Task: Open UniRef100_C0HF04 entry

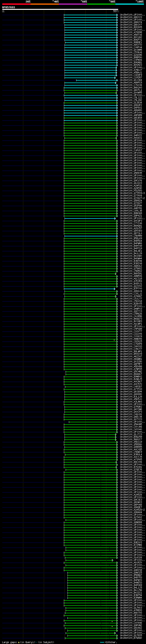Action: (x=131, y=47)
